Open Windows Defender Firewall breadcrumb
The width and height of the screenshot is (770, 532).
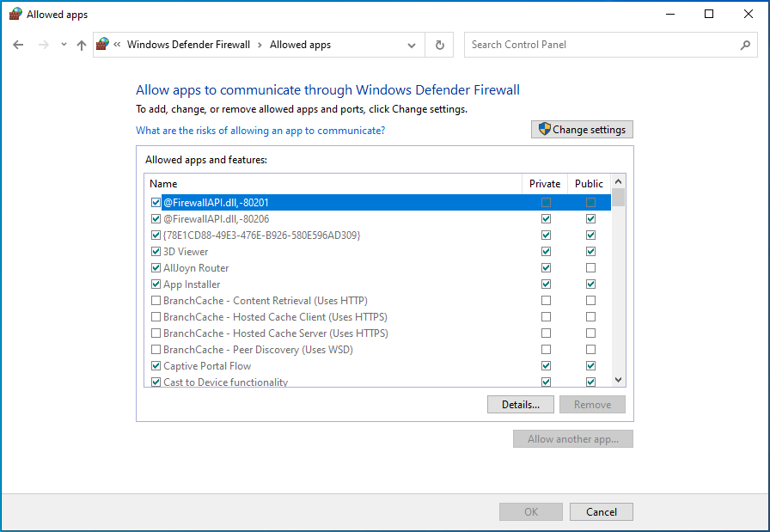pyautogui.click(x=189, y=45)
